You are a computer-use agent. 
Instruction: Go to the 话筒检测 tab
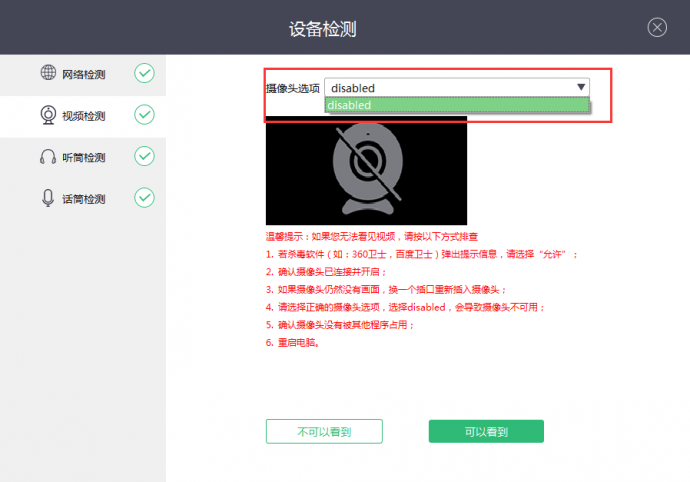pyautogui.click(x=84, y=199)
